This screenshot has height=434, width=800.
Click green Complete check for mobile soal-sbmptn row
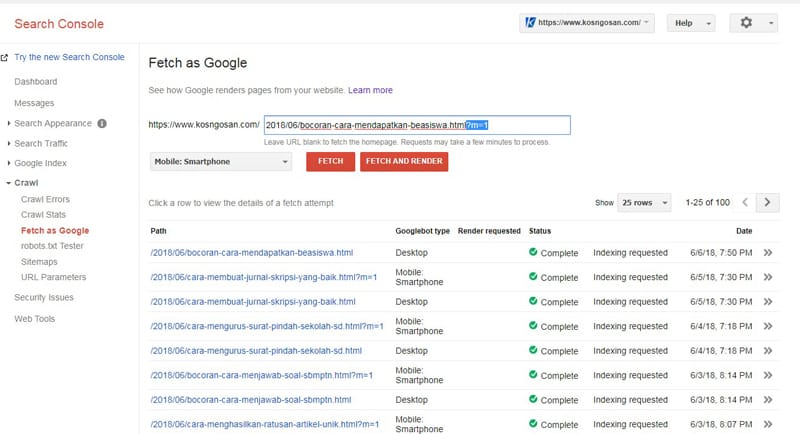(533, 374)
